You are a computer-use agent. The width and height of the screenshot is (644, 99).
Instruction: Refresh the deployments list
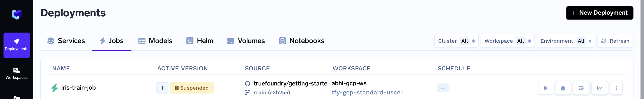coord(615,41)
